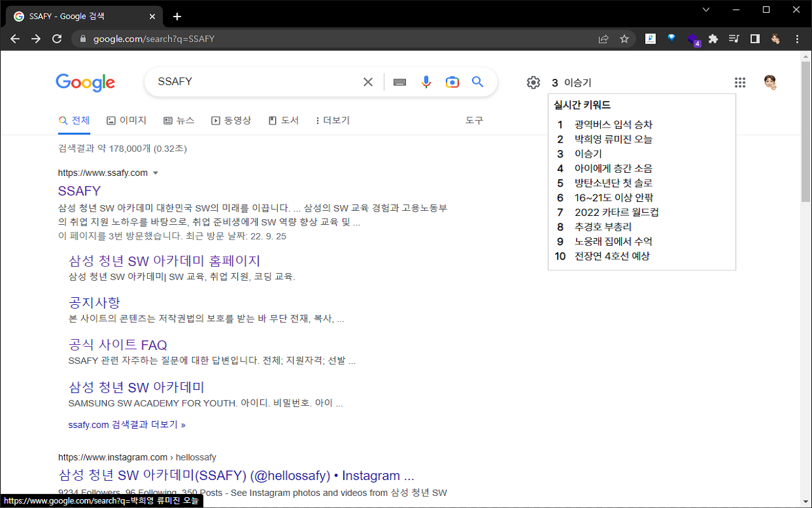This screenshot has width=812, height=508.
Task: Open the Extensions puzzle piece menu
Action: coord(713,39)
